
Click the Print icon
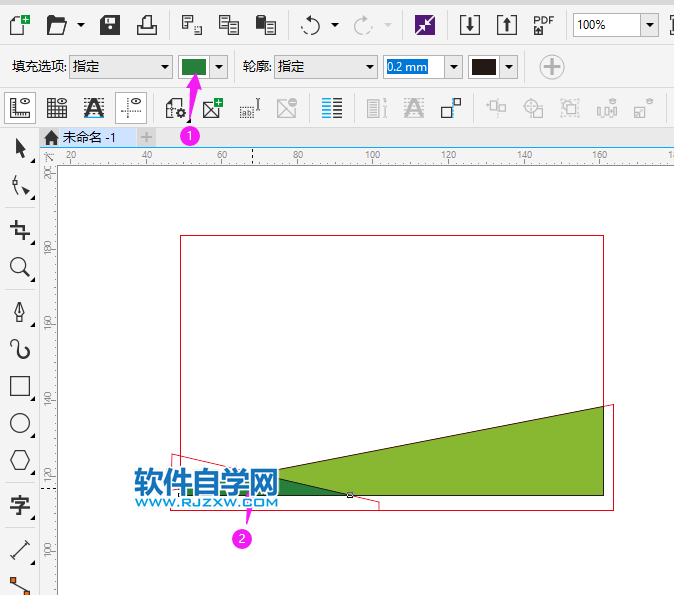[x=147, y=24]
